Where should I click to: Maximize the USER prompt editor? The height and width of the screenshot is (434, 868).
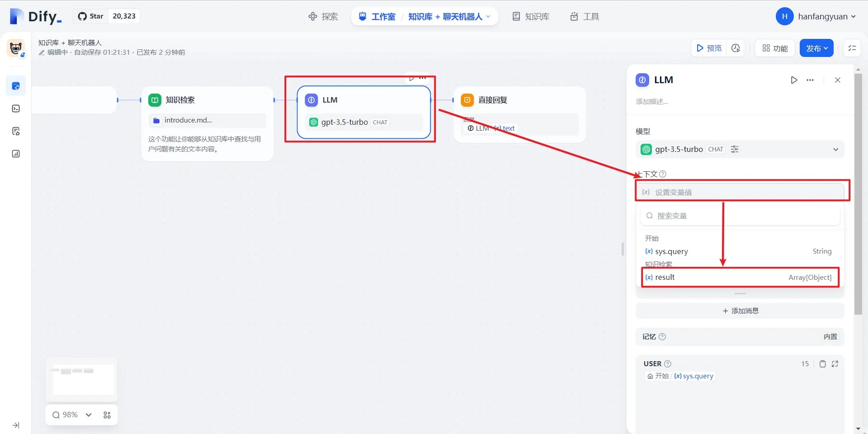[x=835, y=364]
